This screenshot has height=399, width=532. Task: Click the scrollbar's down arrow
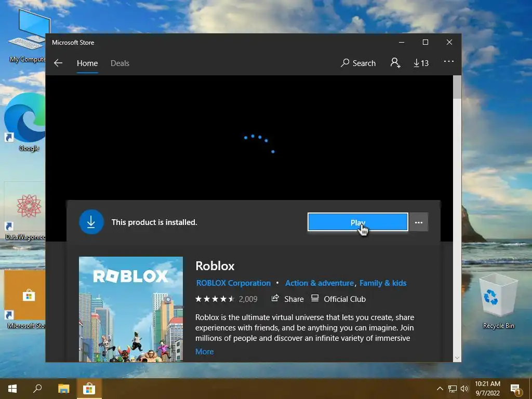point(457,357)
